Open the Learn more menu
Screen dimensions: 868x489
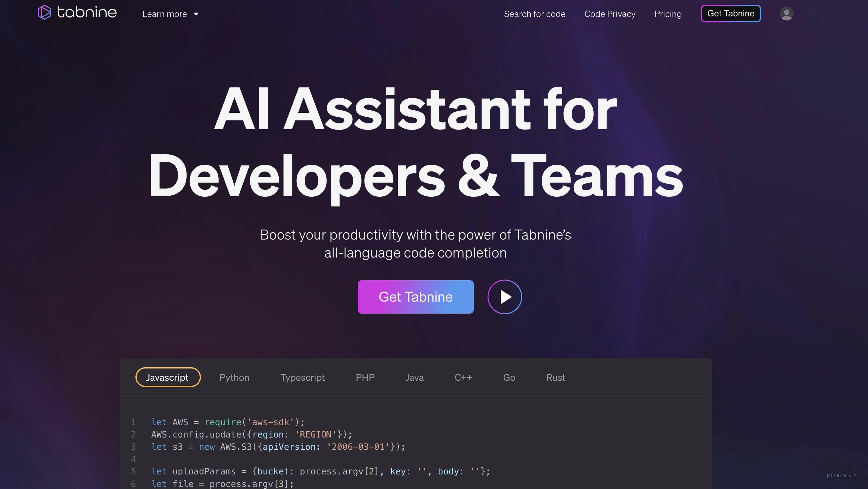point(164,14)
